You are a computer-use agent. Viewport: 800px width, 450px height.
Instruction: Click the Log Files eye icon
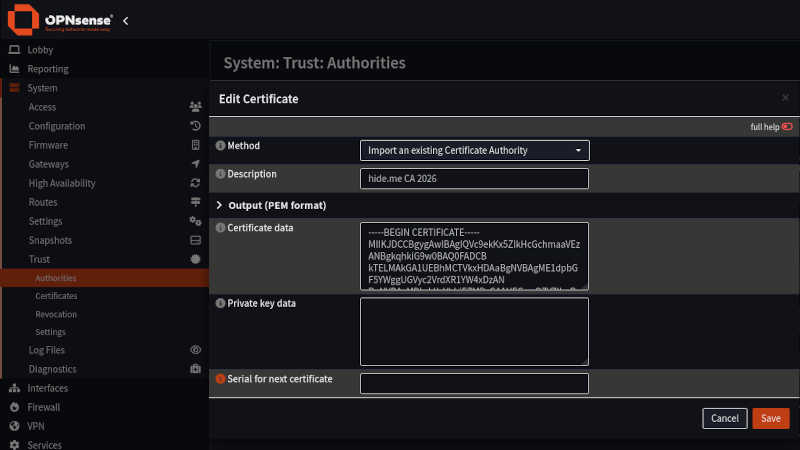(195, 350)
